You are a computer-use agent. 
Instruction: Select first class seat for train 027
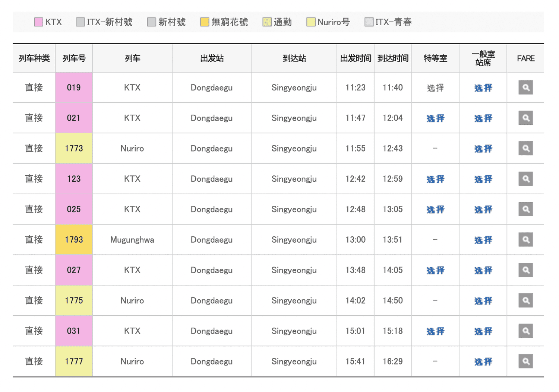[x=435, y=270]
